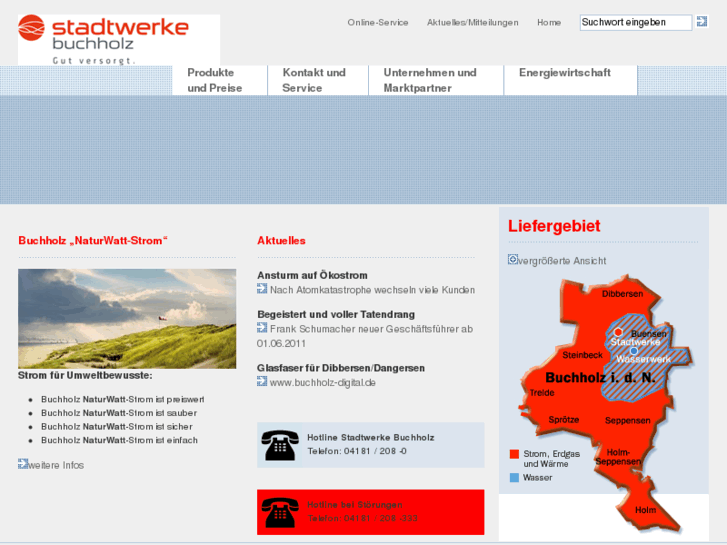Click Dibbersen label on map
727x545 pixels.
click(x=623, y=294)
